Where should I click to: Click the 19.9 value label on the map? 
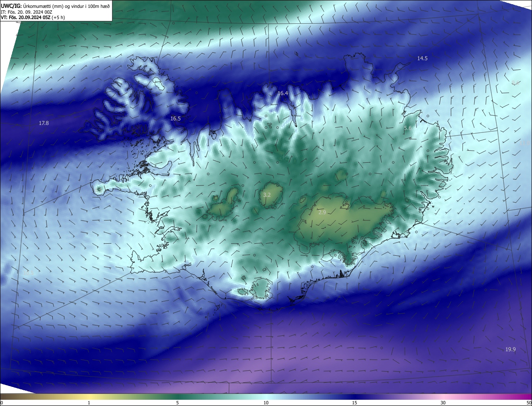(x=510, y=350)
